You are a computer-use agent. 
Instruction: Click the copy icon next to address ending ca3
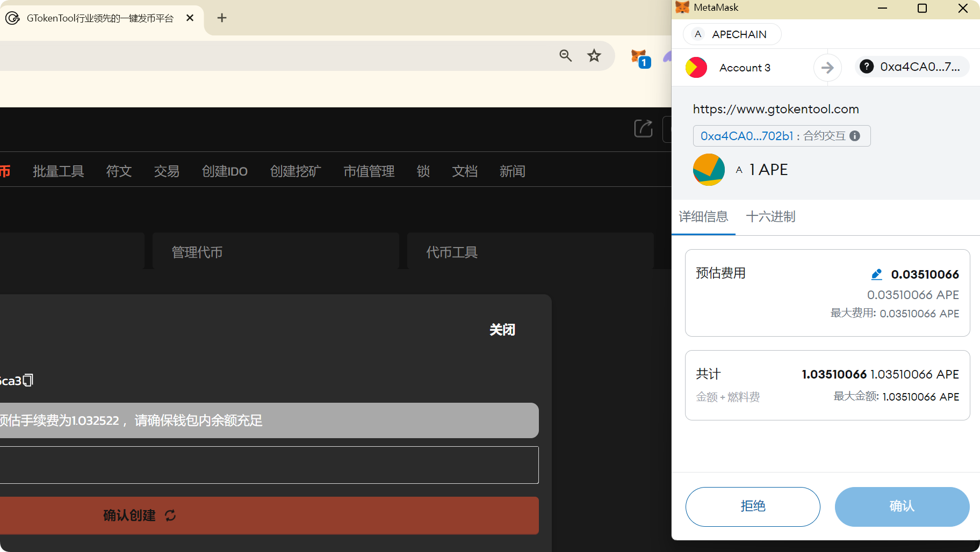coord(28,380)
